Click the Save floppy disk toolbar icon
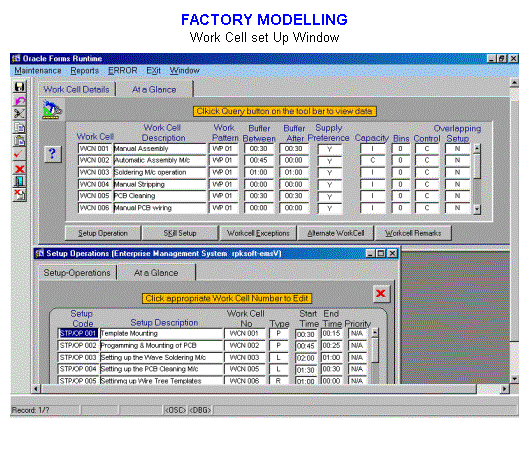This screenshot has width=530, height=449. pyautogui.click(x=20, y=87)
